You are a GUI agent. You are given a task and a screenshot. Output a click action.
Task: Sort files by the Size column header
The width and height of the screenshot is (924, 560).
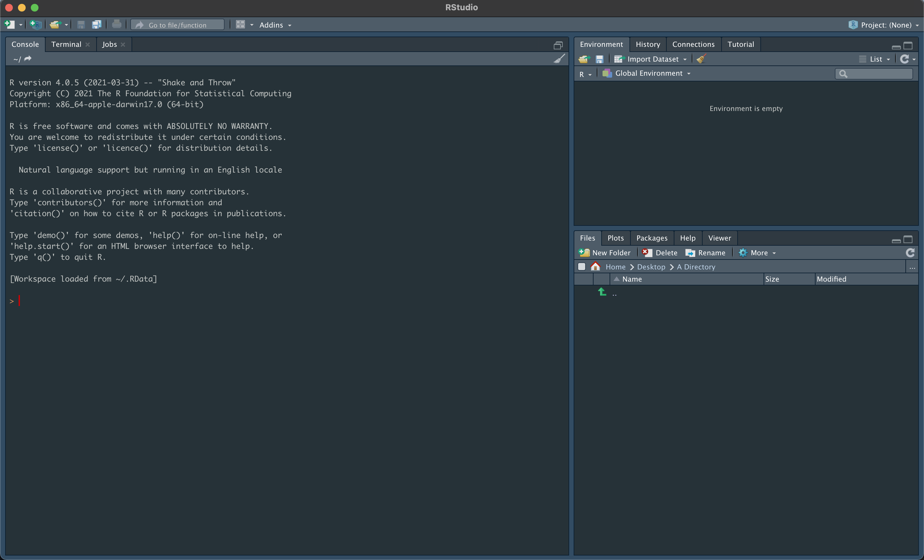click(789, 279)
